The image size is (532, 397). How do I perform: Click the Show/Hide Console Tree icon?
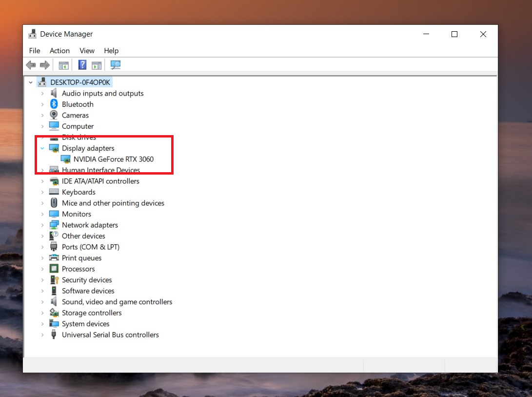click(63, 65)
